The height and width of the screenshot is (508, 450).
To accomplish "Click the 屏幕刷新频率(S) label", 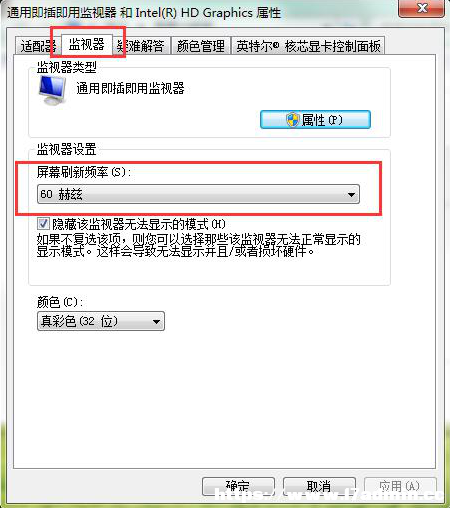I will [x=84, y=172].
